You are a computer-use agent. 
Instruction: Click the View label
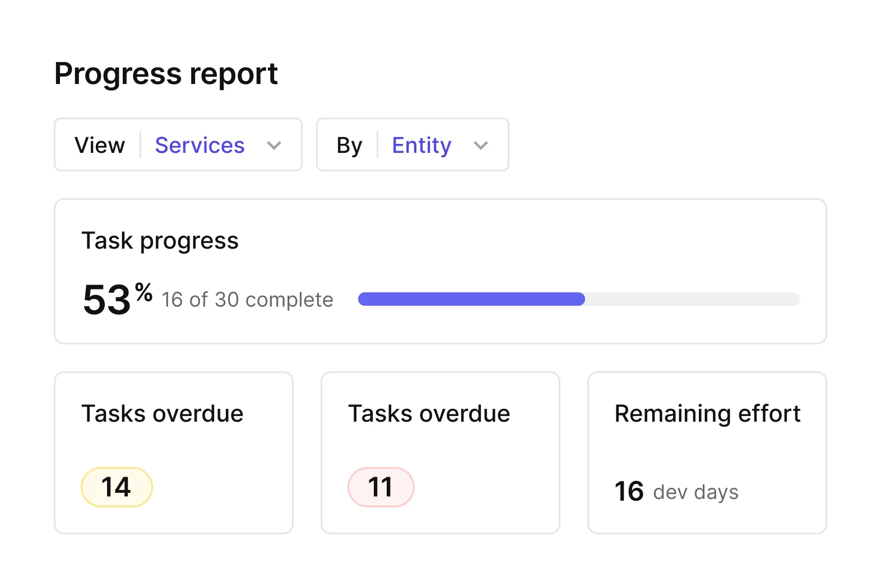click(x=100, y=146)
